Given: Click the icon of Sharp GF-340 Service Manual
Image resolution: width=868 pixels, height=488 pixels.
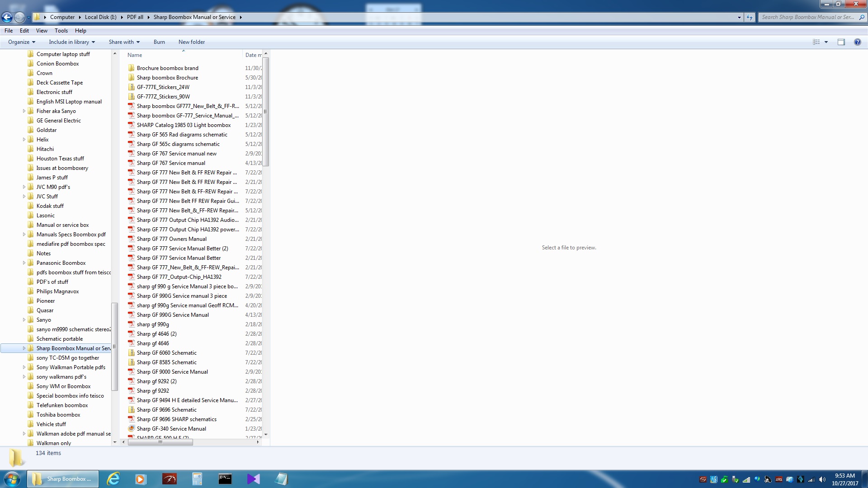Looking at the screenshot, I should click(132, 429).
